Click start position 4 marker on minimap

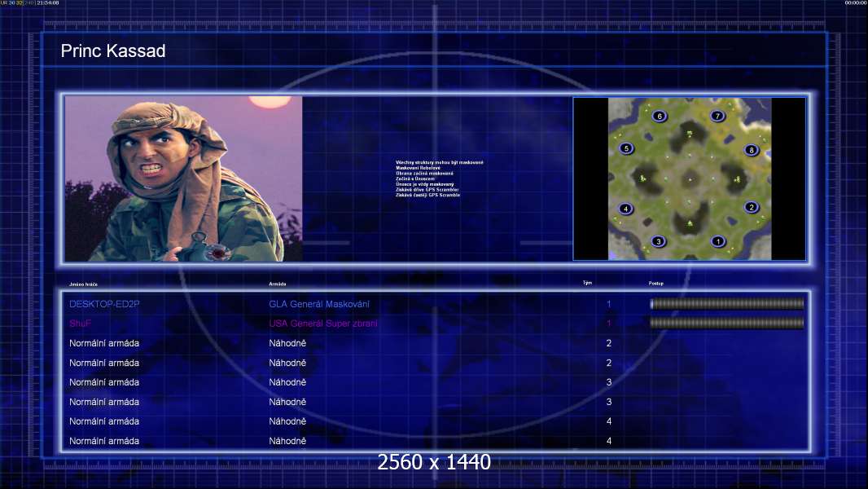[x=625, y=208]
